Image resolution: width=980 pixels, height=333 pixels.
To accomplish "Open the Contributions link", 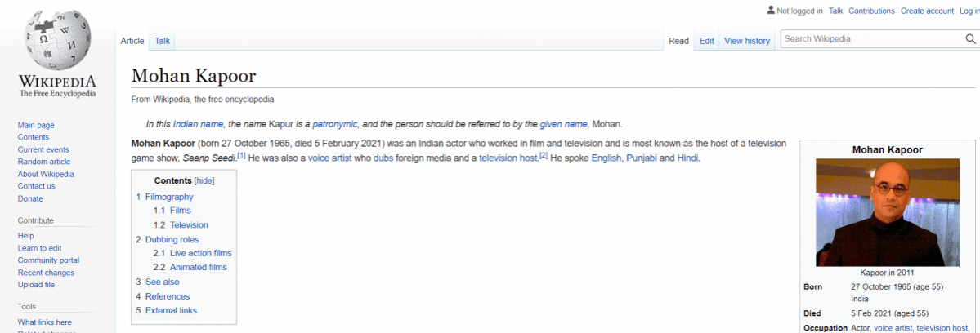I will point(871,11).
